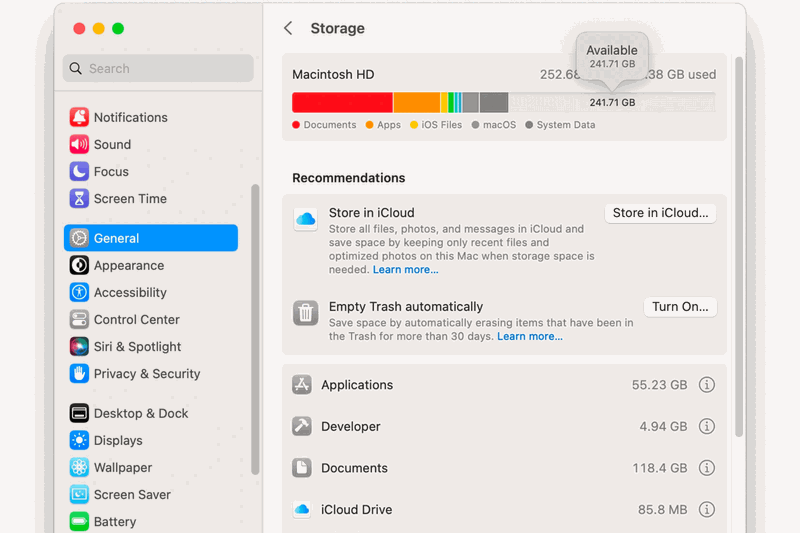Click the Screen Saver icon
800x533 pixels.
point(79,494)
